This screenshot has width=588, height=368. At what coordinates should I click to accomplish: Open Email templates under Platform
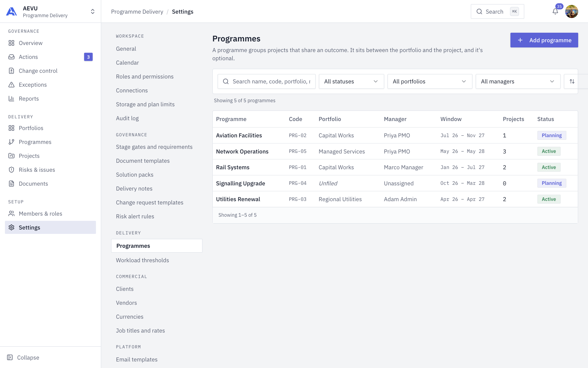pos(137,360)
